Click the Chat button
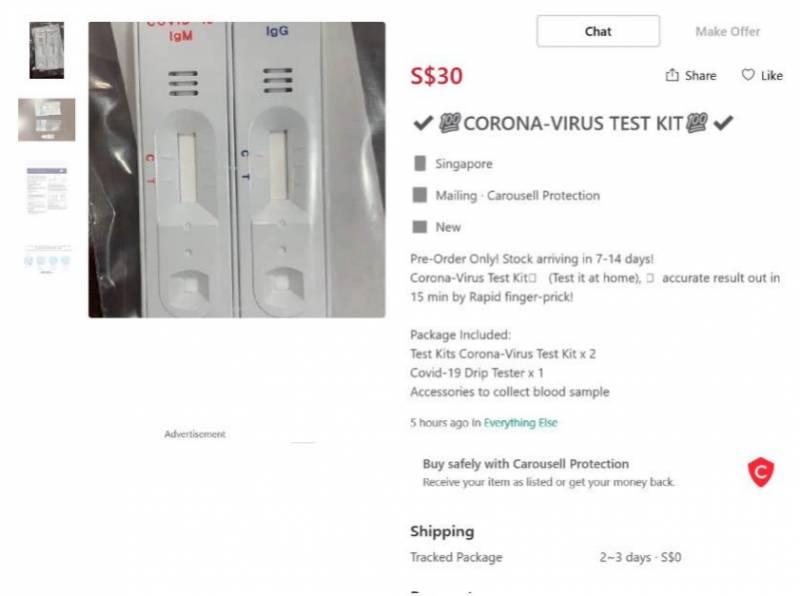This screenshot has width=800, height=596. (598, 31)
